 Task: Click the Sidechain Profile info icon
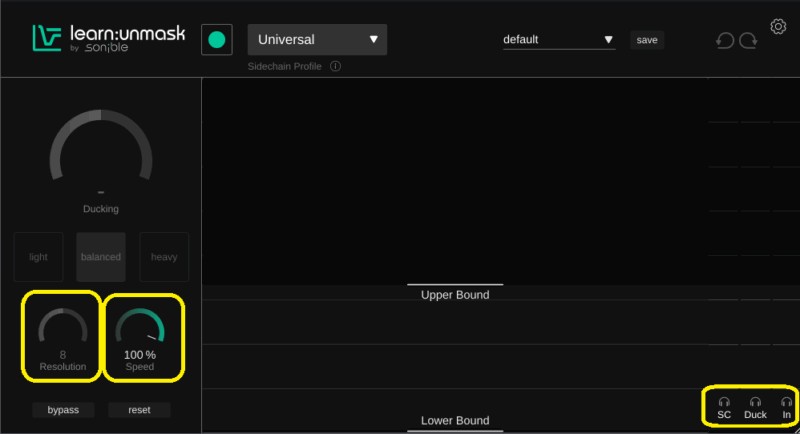click(335, 67)
